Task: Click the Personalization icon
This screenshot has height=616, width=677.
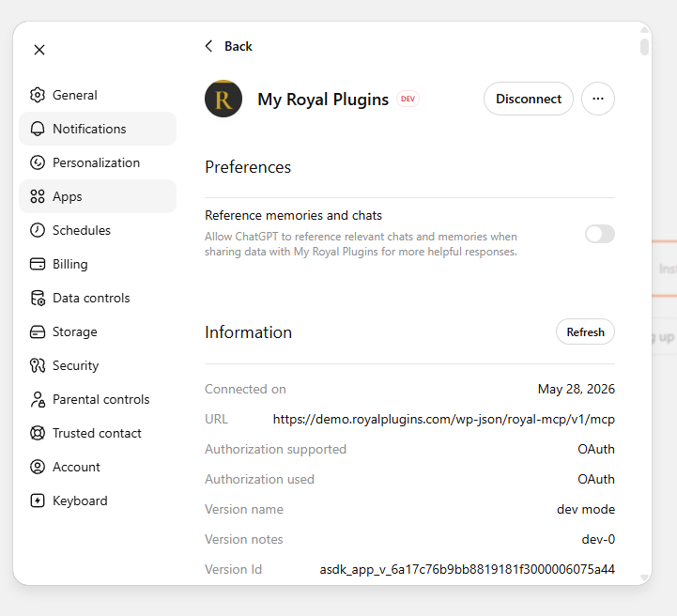Action: (38, 162)
